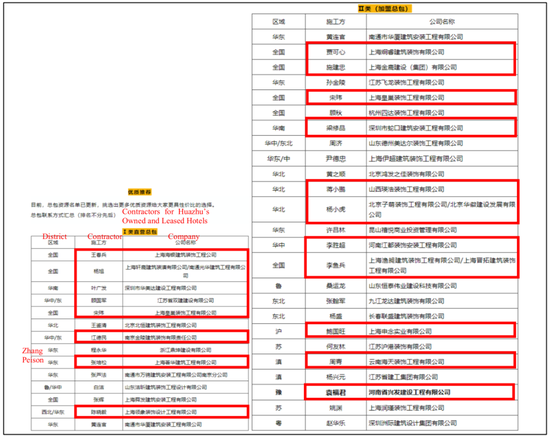Select the name cell '黄之顺'
Image resolution: width=550 pixels, height=437 pixels.
point(336,174)
